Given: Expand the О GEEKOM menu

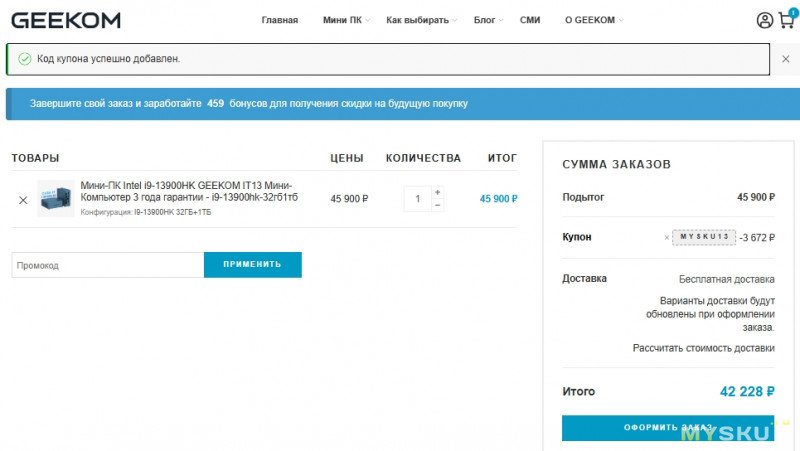Looking at the screenshot, I should (593, 20).
